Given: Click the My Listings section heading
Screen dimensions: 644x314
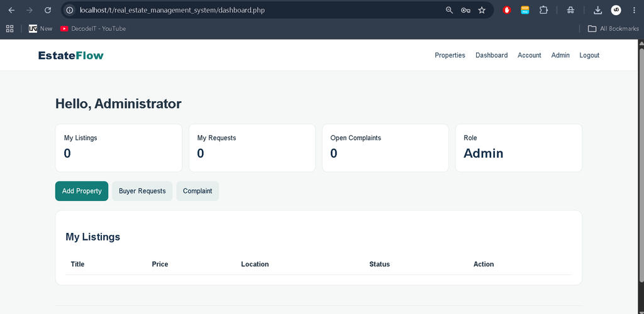Looking at the screenshot, I should point(93,237).
